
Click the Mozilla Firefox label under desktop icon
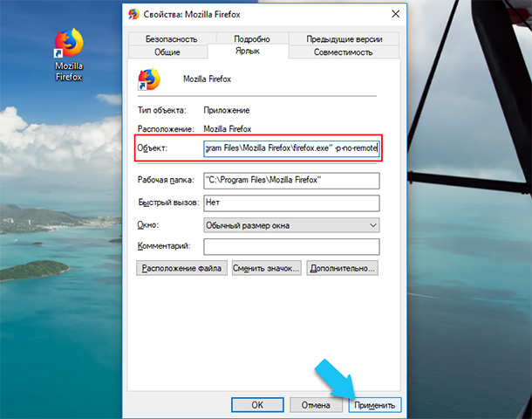[x=69, y=72]
